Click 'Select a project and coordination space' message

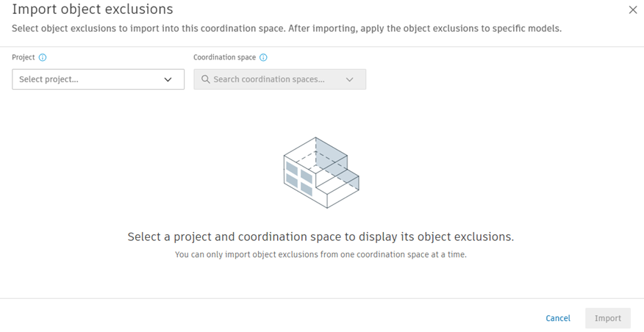pos(321,237)
